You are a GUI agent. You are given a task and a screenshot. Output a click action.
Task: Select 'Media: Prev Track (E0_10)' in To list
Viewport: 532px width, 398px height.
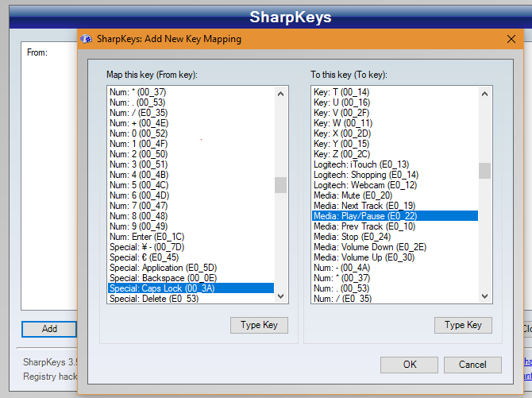pyautogui.click(x=395, y=226)
